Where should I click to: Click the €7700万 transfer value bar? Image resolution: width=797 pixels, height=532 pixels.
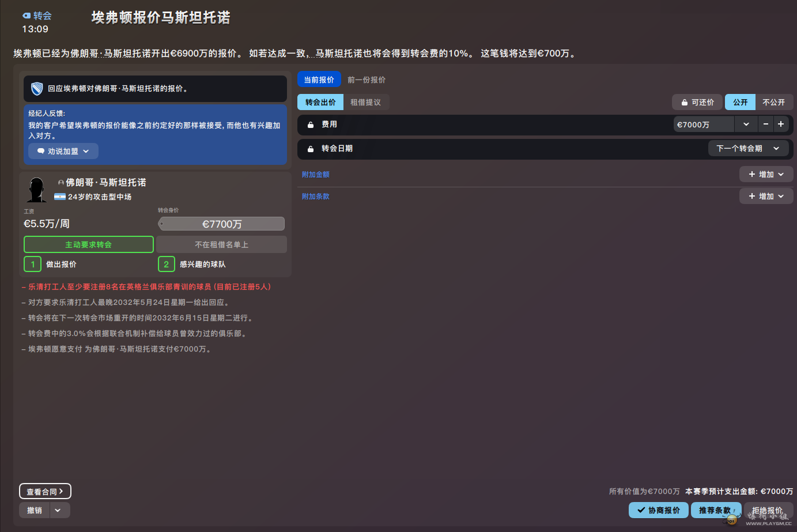click(x=221, y=224)
